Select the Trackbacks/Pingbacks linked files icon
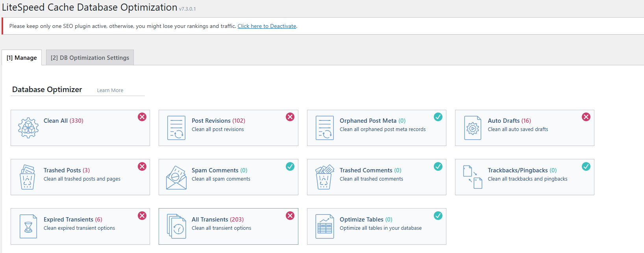The width and height of the screenshot is (644, 253). point(472,177)
